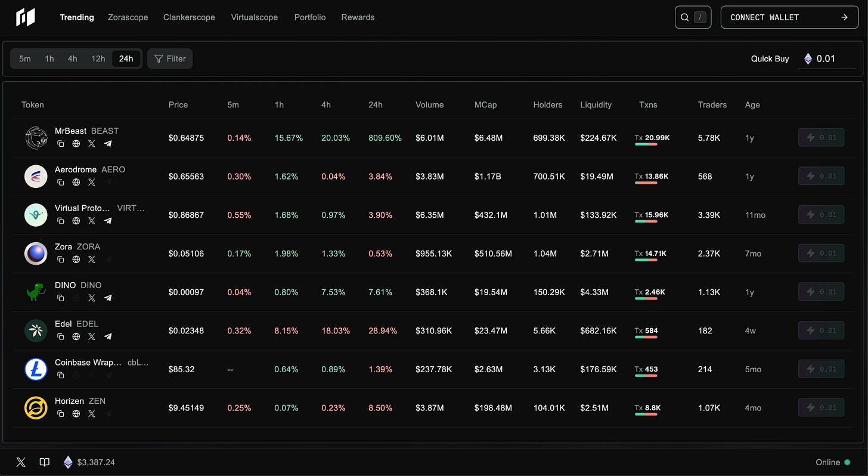This screenshot has height=476, width=868.
Task: Open MrBeast's X profile icon
Action: pyautogui.click(x=92, y=144)
